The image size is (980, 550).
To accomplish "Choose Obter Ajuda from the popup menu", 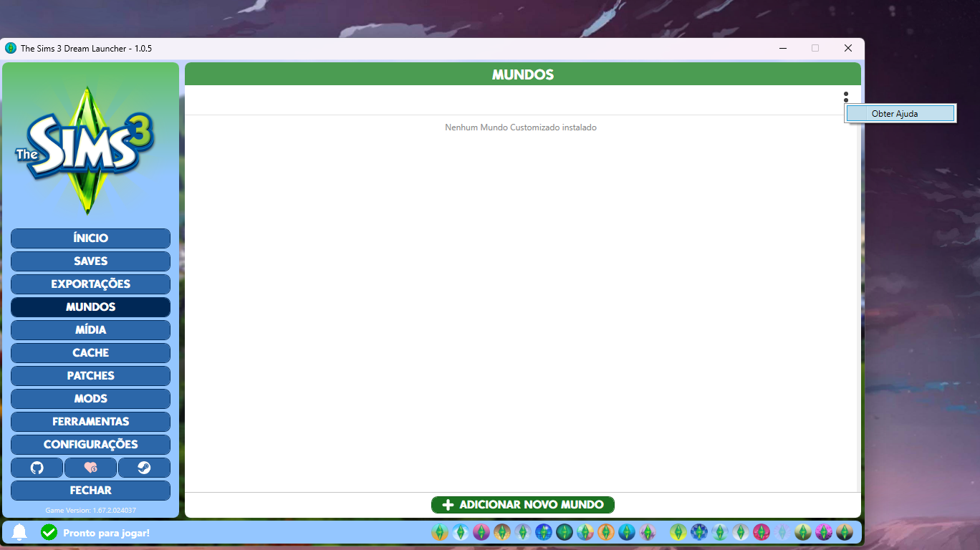I will point(900,113).
